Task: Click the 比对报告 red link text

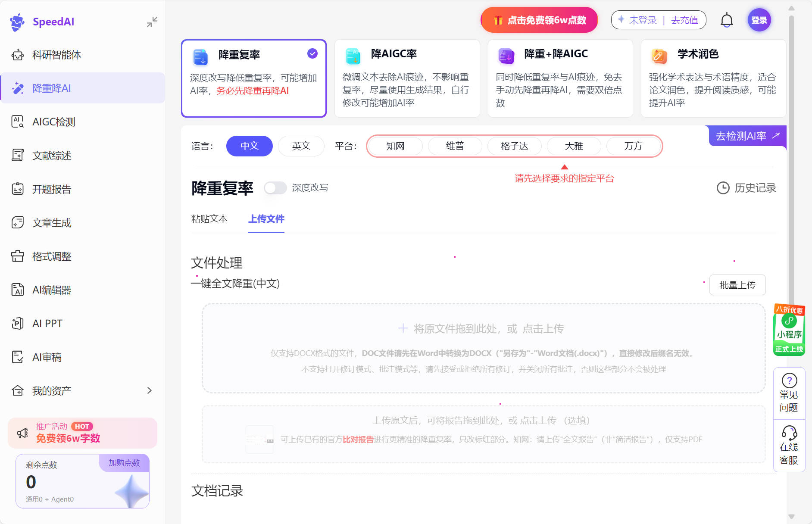Action: coord(358,440)
